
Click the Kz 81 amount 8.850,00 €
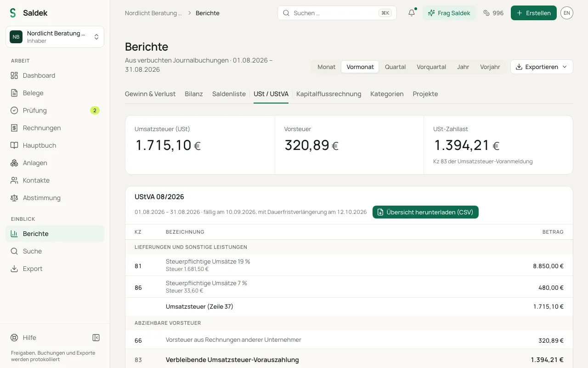(x=548, y=266)
